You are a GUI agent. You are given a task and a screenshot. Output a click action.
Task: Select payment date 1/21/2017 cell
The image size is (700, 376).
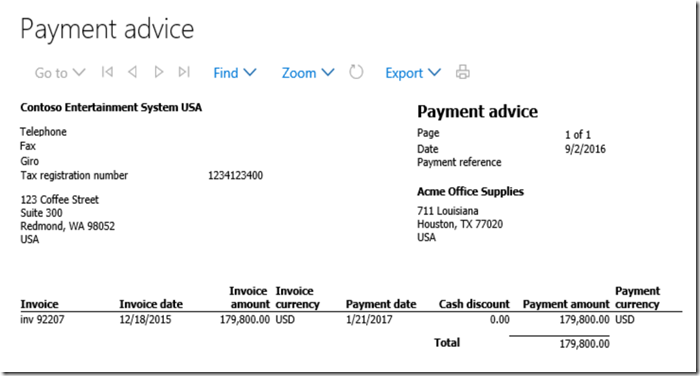369,320
